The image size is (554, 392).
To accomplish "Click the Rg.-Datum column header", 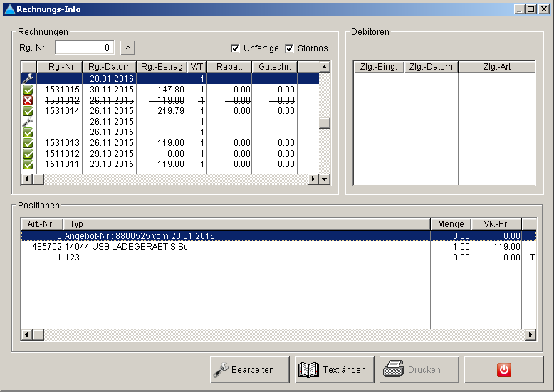I will 109,67.
